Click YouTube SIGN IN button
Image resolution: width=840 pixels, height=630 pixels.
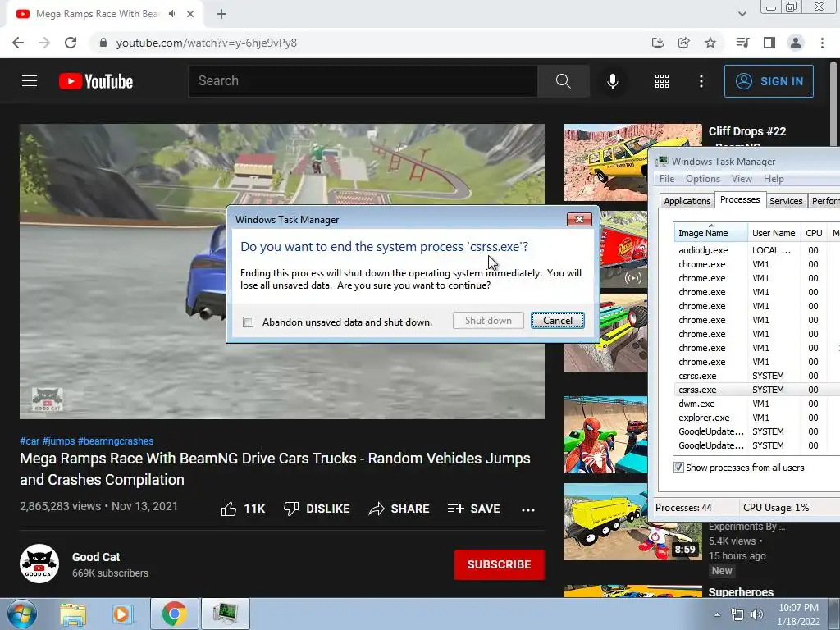[x=769, y=81]
